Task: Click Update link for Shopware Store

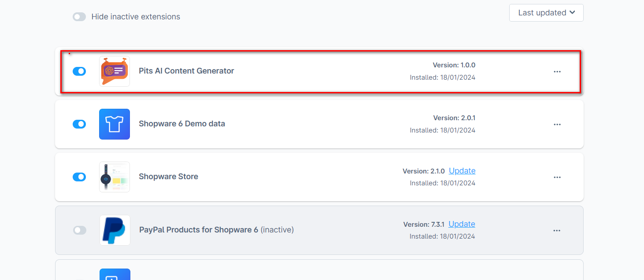Action: 462,171
